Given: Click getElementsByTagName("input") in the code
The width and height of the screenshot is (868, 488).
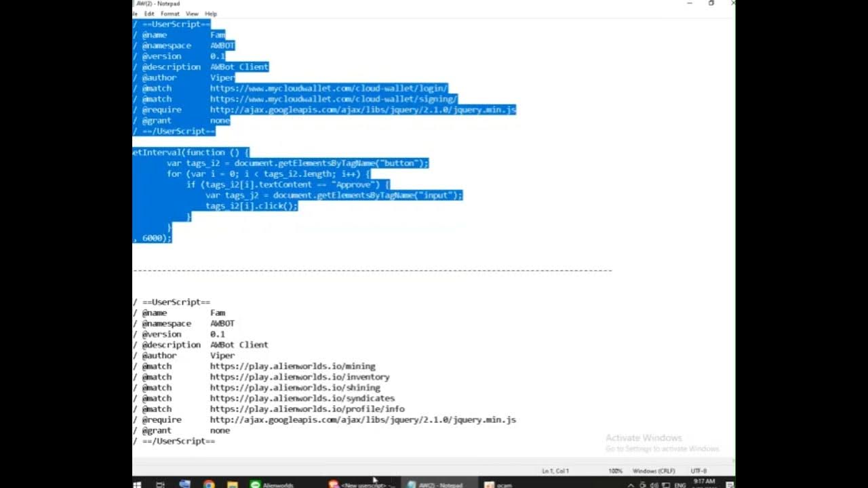Looking at the screenshot, I should 387,195.
